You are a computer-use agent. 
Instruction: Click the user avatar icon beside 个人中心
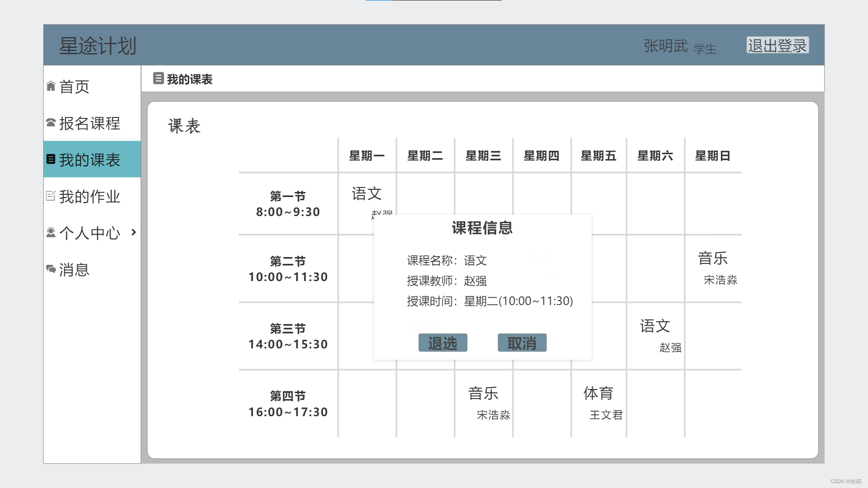(x=51, y=232)
